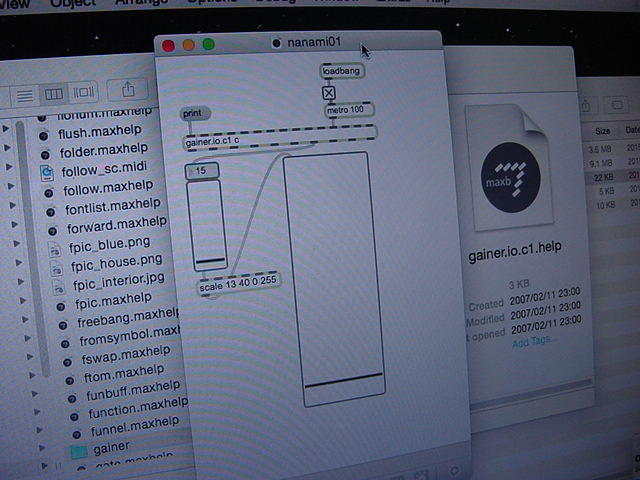
Task: Open the View menu
Action: click(x=14, y=4)
